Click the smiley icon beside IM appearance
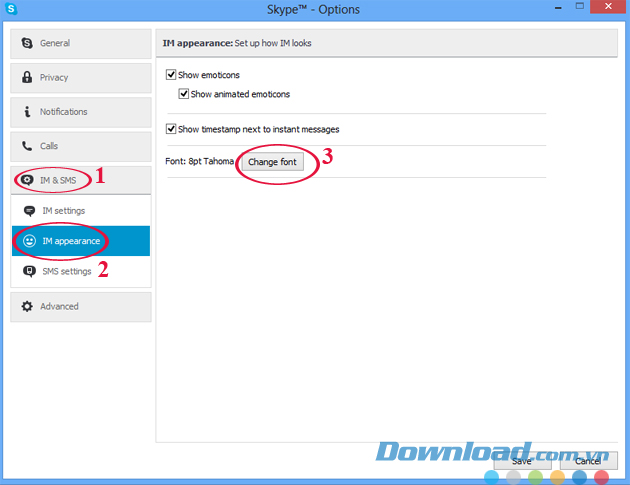 [29, 241]
